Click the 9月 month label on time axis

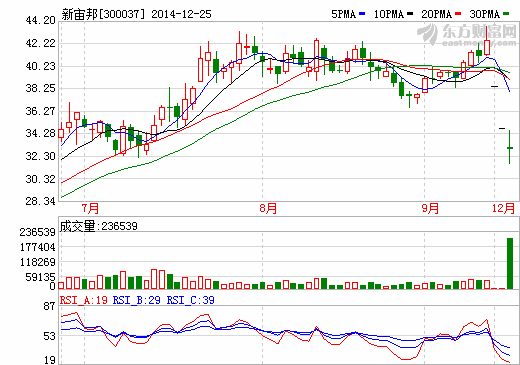430,208
